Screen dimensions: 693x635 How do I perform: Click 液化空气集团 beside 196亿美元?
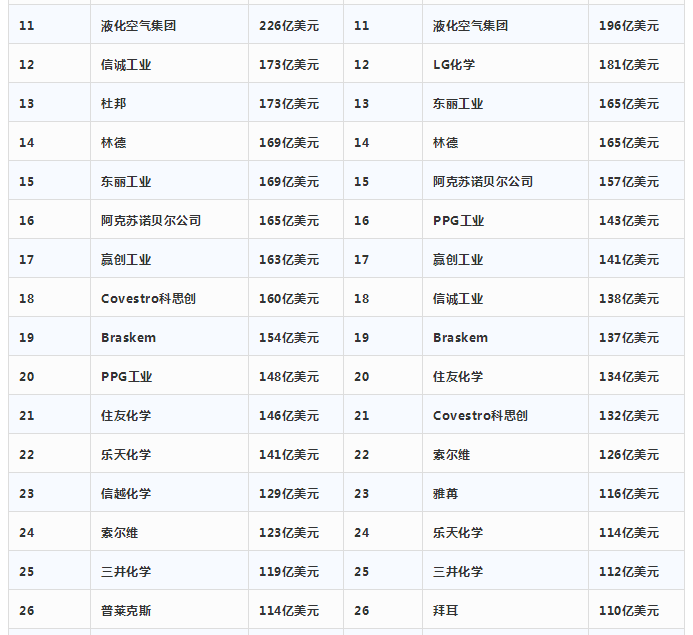[470, 26]
